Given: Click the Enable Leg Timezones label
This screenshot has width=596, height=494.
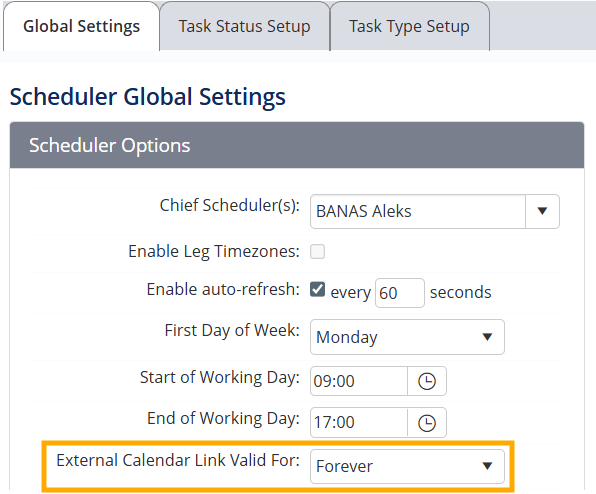Looking at the screenshot, I should [214, 252].
